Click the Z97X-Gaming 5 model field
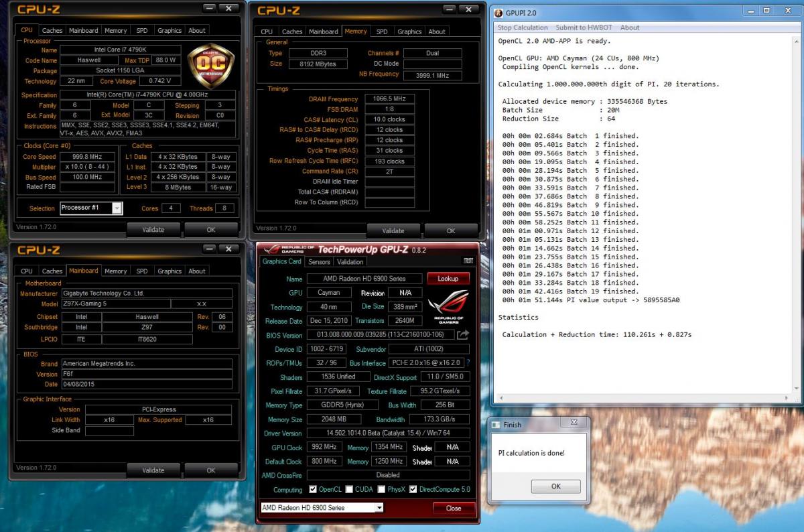804x532 pixels. tap(115, 304)
